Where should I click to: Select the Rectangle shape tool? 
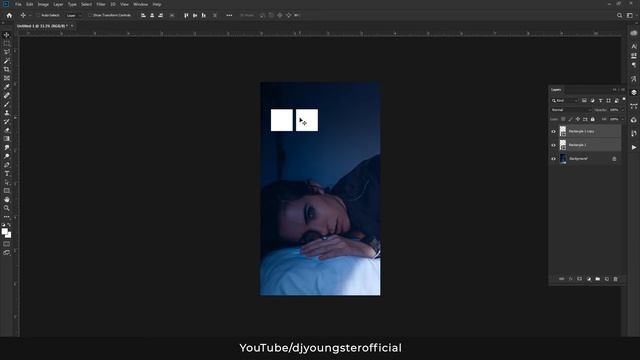click(7, 191)
